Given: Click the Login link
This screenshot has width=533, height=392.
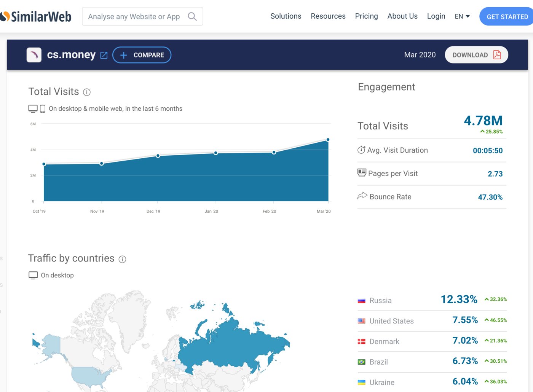Looking at the screenshot, I should click(x=436, y=16).
